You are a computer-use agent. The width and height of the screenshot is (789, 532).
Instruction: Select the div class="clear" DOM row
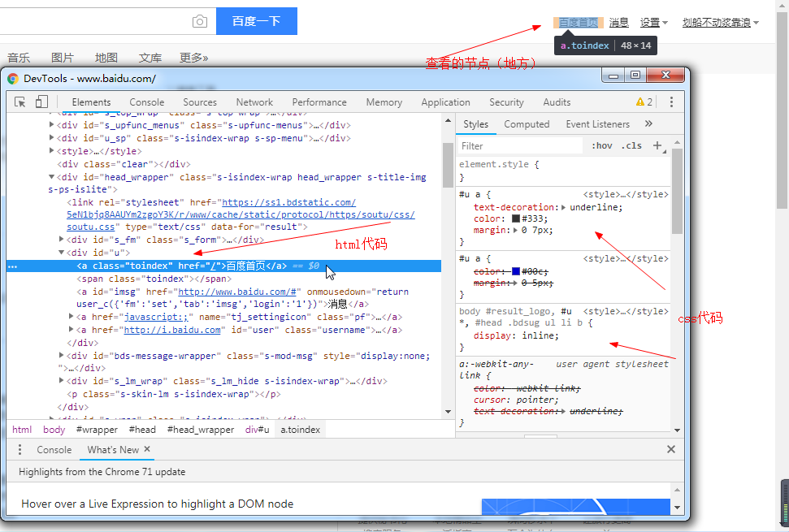click(x=124, y=164)
